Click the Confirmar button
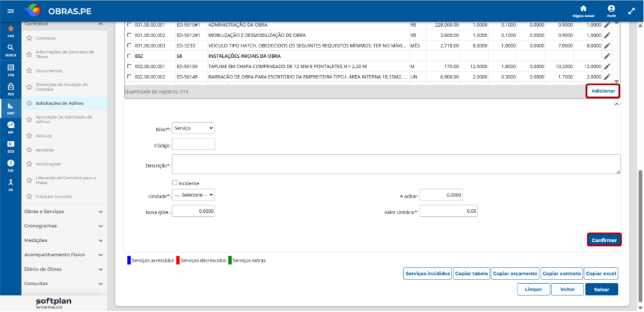The height and width of the screenshot is (312, 644). click(604, 240)
